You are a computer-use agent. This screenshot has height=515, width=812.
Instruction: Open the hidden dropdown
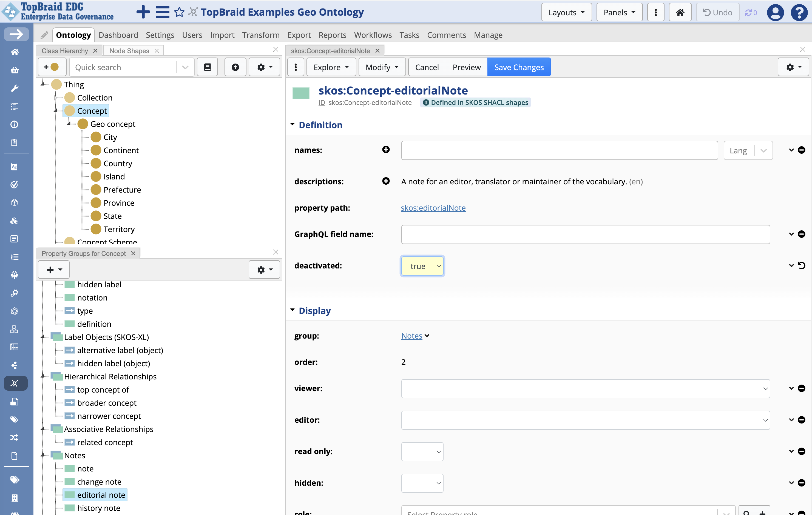click(422, 483)
